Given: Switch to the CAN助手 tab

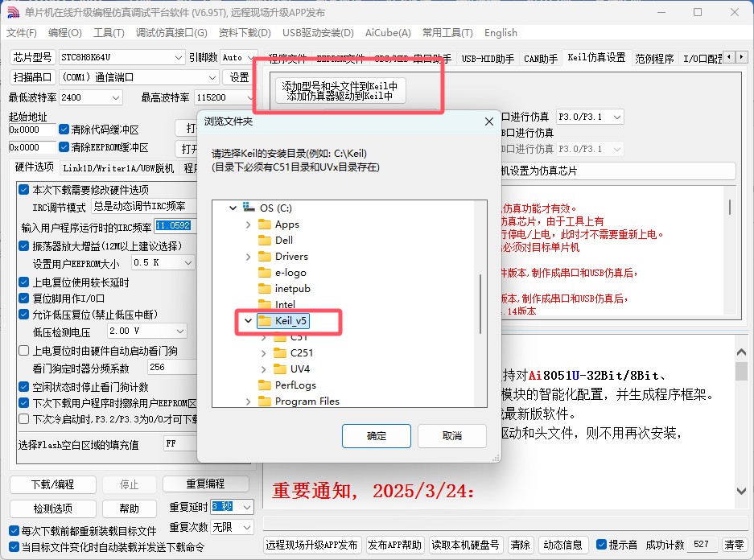Looking at the screenshot, I should [541, 59].
